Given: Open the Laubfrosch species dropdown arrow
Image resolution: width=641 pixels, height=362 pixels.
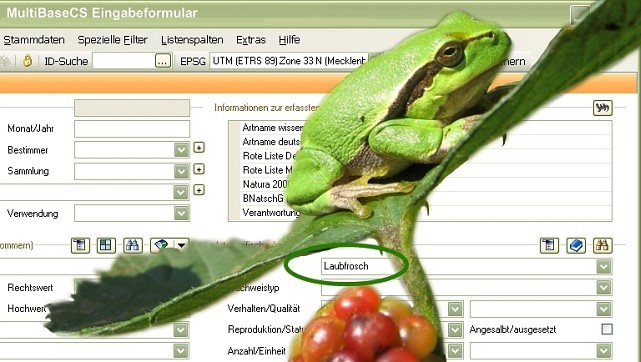Looking at the screenshot, I should click(604, 267).
